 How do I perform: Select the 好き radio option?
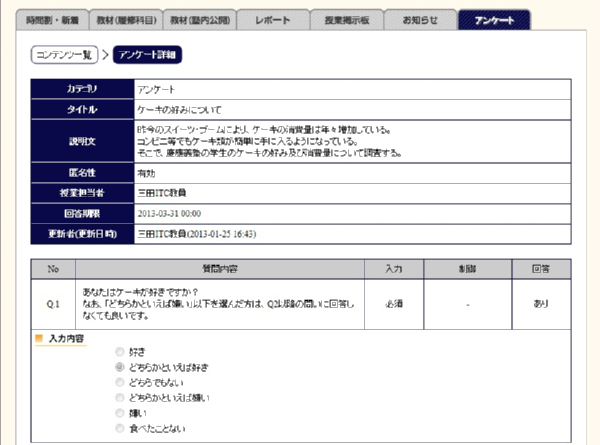click(x=121, y=353)
